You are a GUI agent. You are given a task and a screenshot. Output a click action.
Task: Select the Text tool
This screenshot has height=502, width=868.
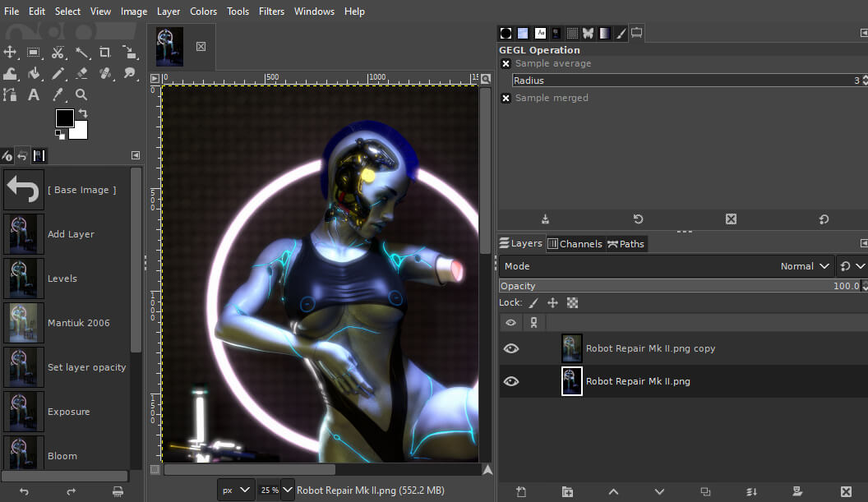34,94
